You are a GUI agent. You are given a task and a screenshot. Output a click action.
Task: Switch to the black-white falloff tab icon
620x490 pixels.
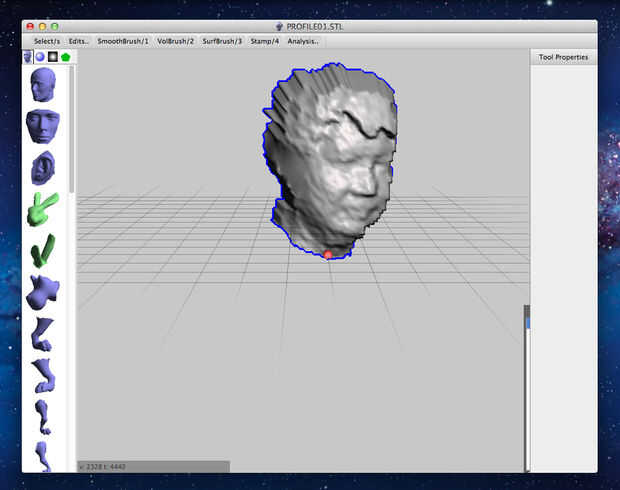tap(53, 57)
